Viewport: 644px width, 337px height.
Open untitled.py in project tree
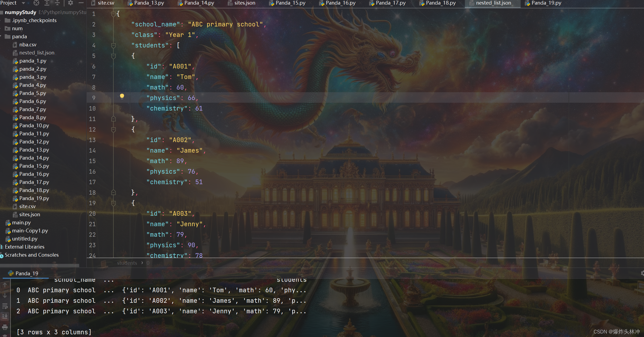click(25, 239)
